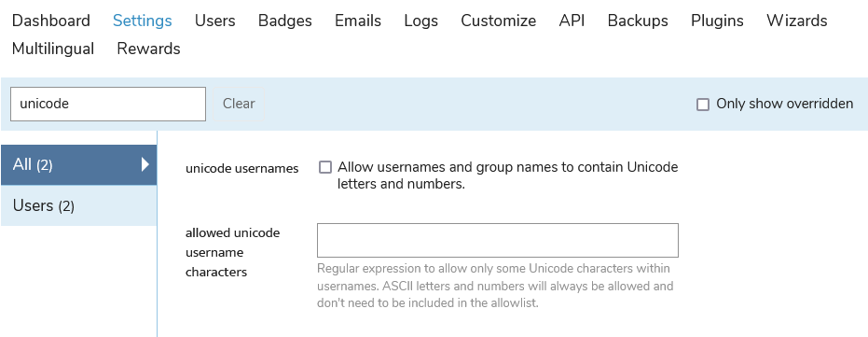
Task: Open the Wizards tab
Action: point(796,21)
